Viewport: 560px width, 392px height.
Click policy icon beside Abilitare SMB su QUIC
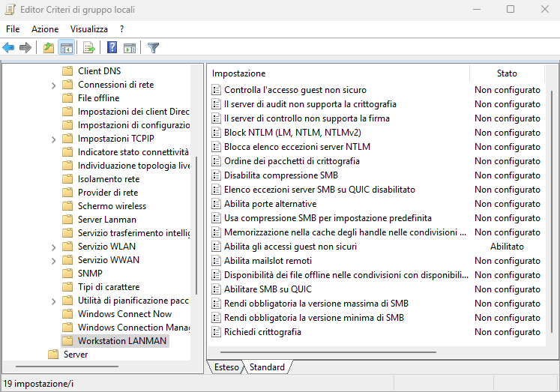pyautogui.click(x=216, y=289)
